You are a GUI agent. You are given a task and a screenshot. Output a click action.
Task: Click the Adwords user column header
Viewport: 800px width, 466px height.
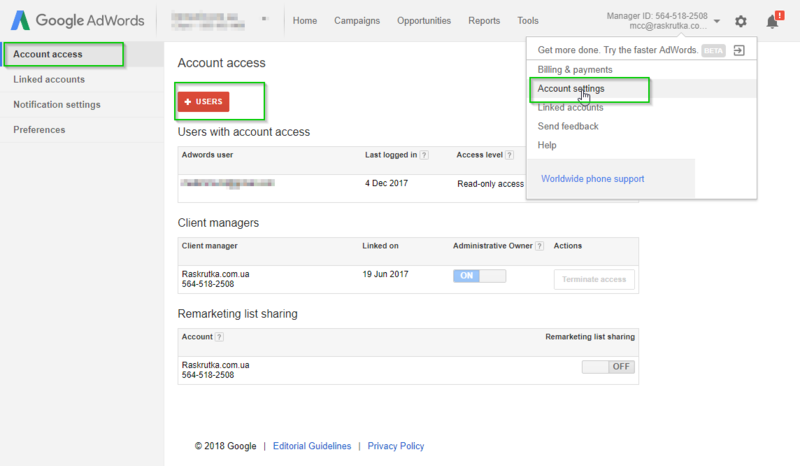[x=207, y=155]
